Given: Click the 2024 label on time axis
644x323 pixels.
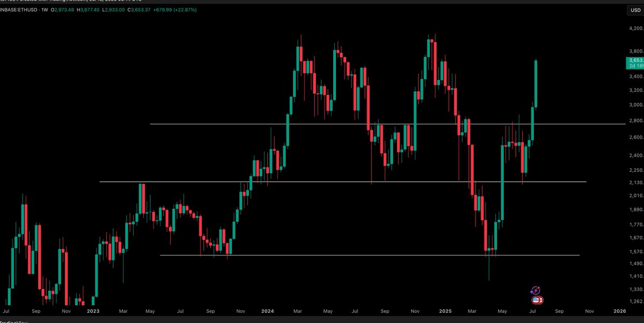Looking at the screenshot, I should tap(267, 311).
